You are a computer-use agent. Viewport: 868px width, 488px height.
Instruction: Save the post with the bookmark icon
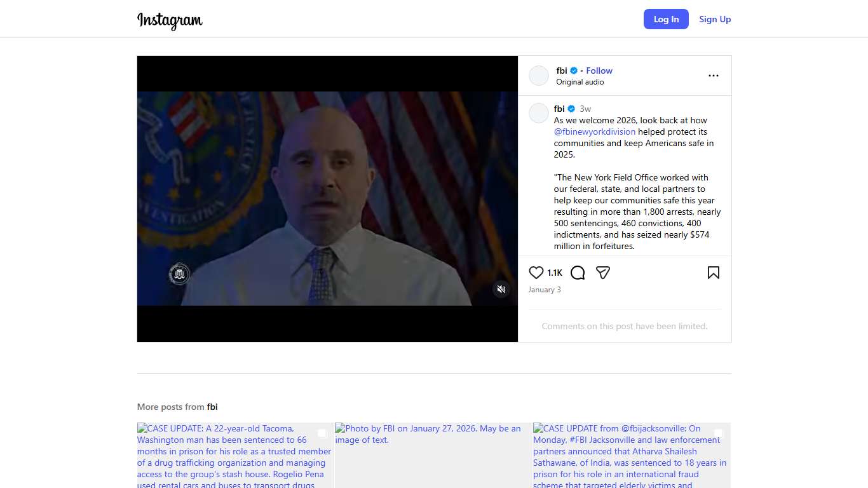(714, 273)
